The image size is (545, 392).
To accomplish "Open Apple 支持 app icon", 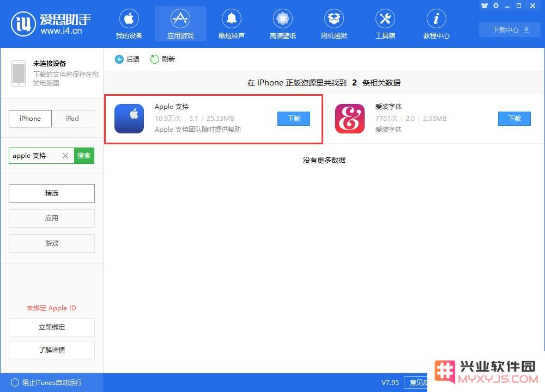I will click(x=129, y=119).
